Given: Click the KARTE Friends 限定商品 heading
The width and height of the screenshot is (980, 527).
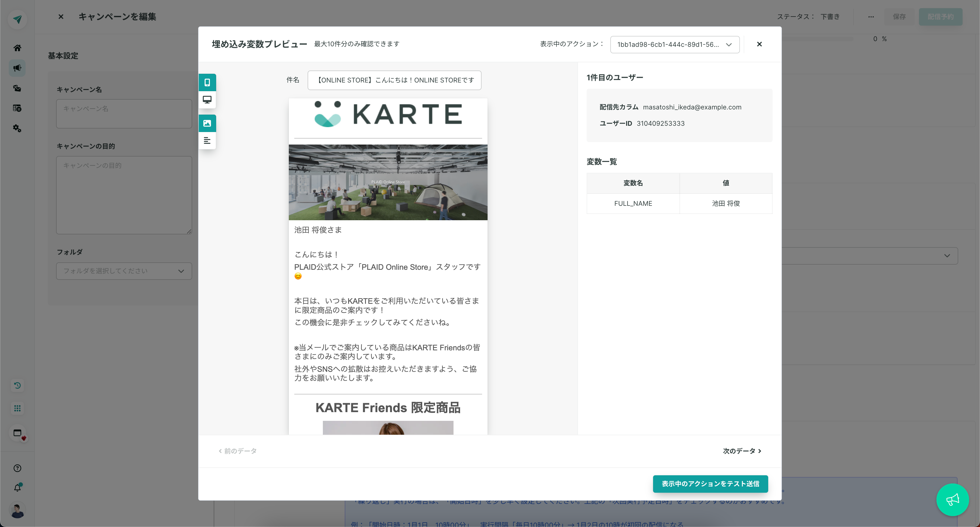Looking at the screenshot, I should point(388,408).
